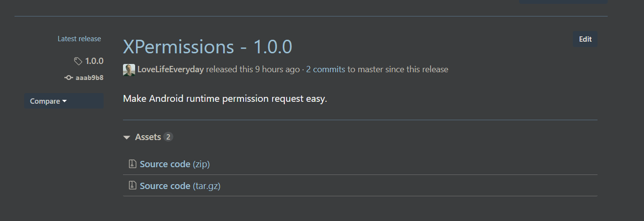Collapse the Assets disclosure triangle
This screenshot has width=644, height=221.
point(127,138)
